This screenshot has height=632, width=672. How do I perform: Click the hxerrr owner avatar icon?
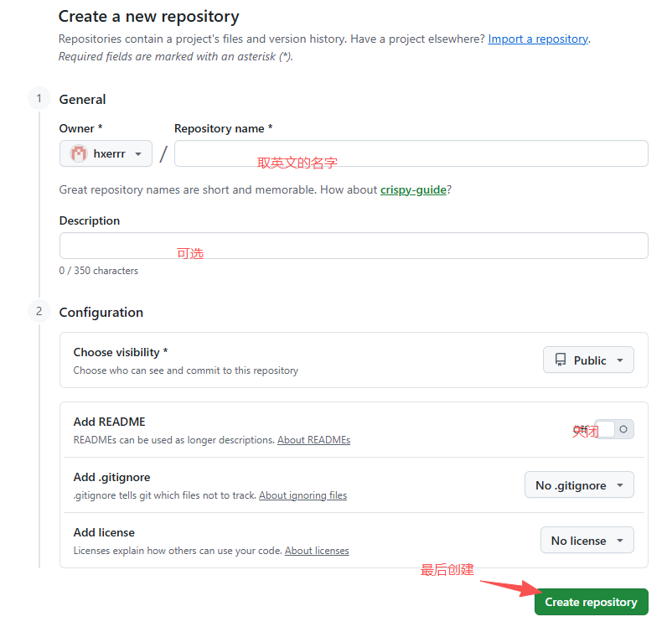coord(79,153)
